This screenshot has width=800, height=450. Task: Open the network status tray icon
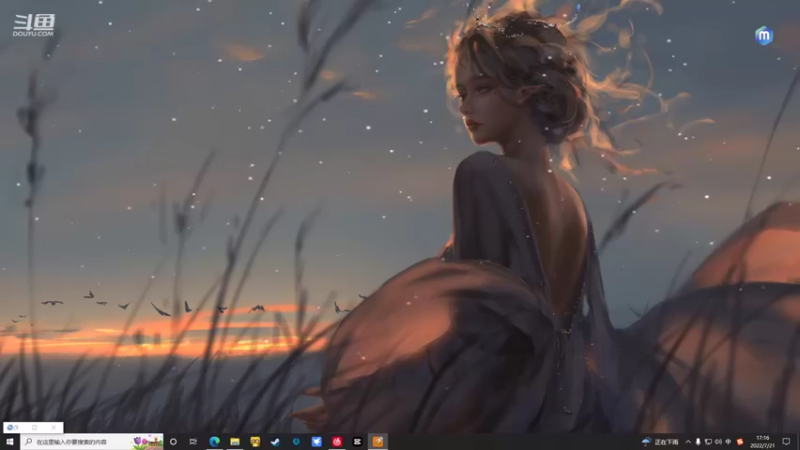pos(708,442)
